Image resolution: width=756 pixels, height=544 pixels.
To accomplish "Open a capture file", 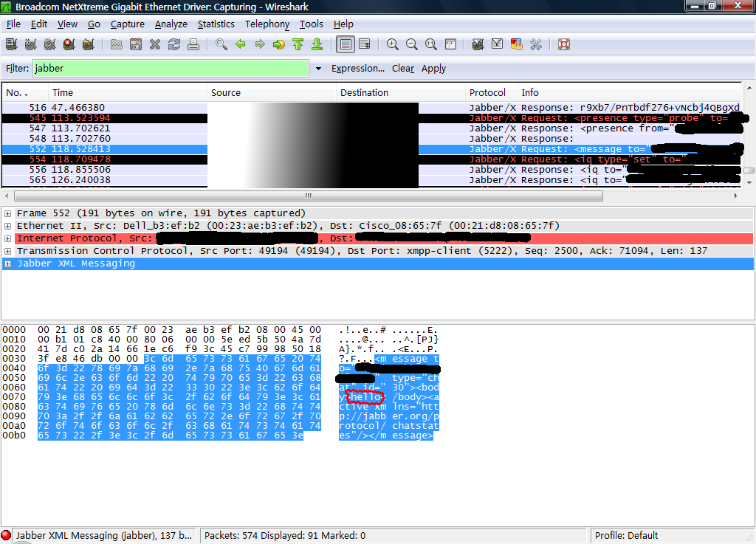I will 116,45.
